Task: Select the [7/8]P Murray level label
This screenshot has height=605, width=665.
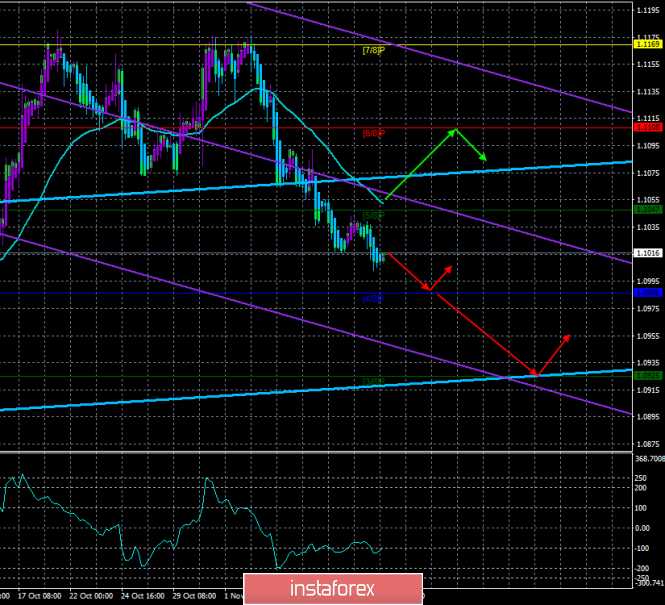Action: pos(373,50)
